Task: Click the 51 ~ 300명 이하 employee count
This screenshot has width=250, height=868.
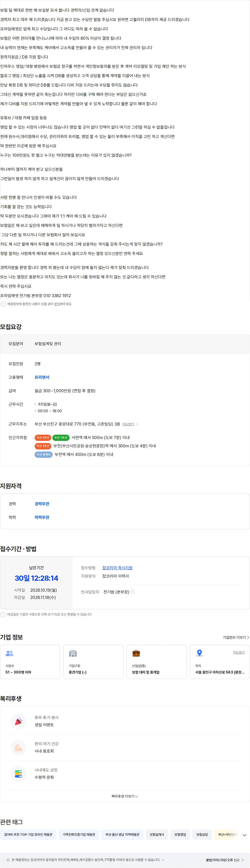Action: (18, 672)
